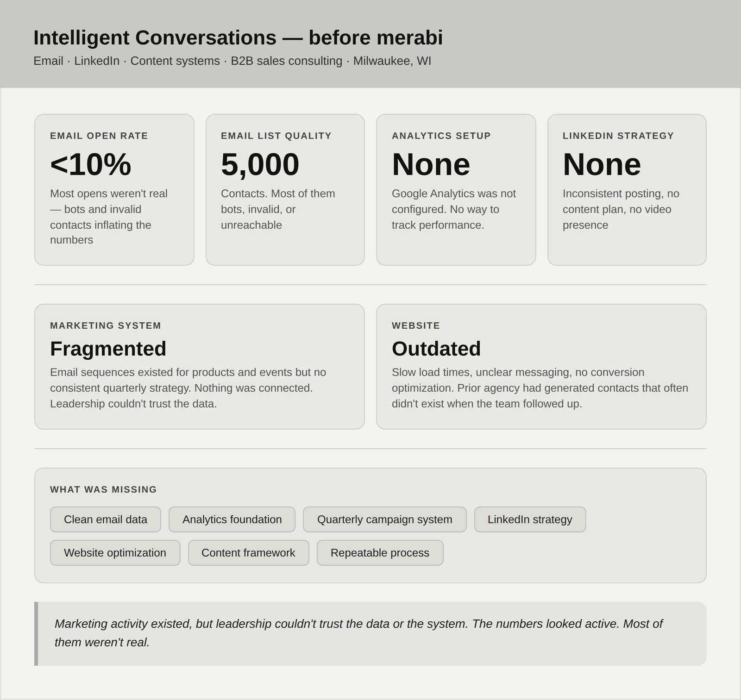This screenshot has height=700, width=741.
Task: Click the Quarterly campaign system tag
Action: [x=385, y=519]
